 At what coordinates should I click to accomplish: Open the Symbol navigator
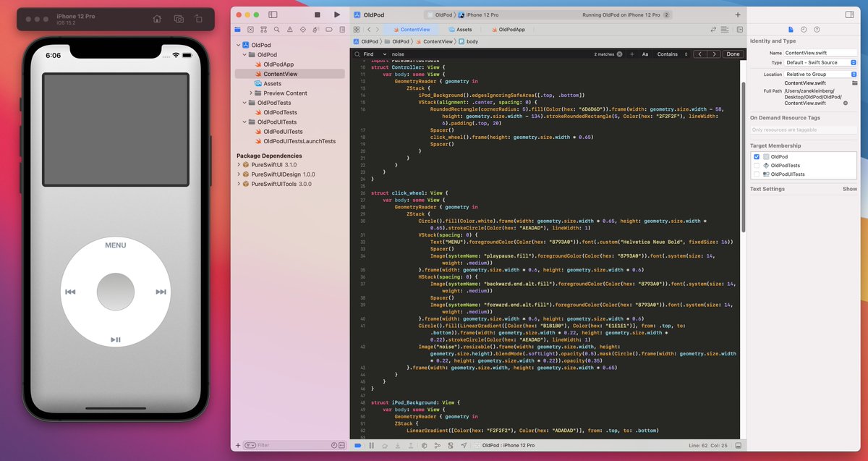pyautogui.click(x=263, y=30)
